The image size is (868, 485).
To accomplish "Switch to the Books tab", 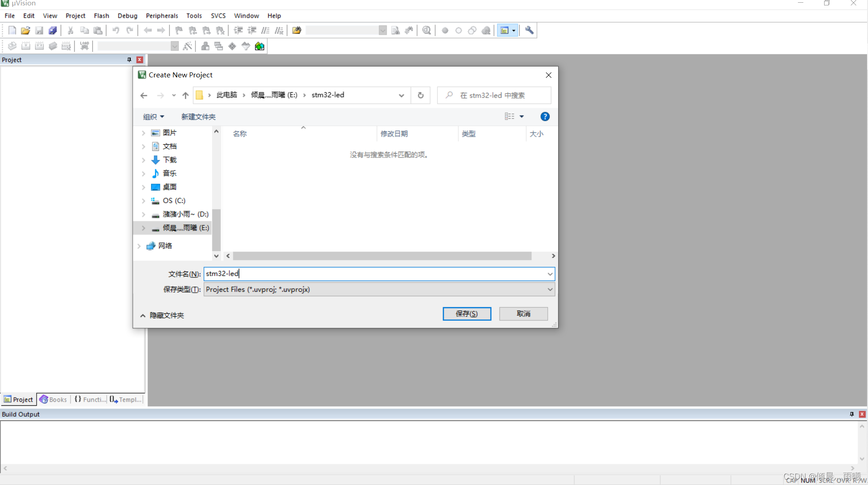I will (x=53, y=399).
